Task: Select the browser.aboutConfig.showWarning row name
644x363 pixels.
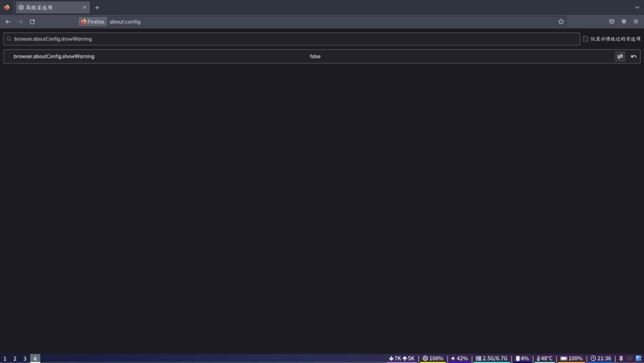Action: 54,56
